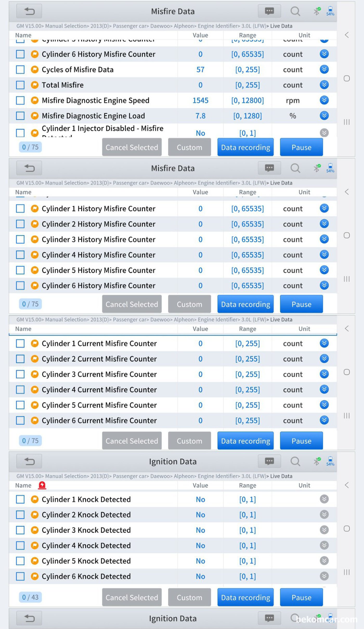Click the orange icon for Total Misfire
364x629 pixels.
pos(35,85)
